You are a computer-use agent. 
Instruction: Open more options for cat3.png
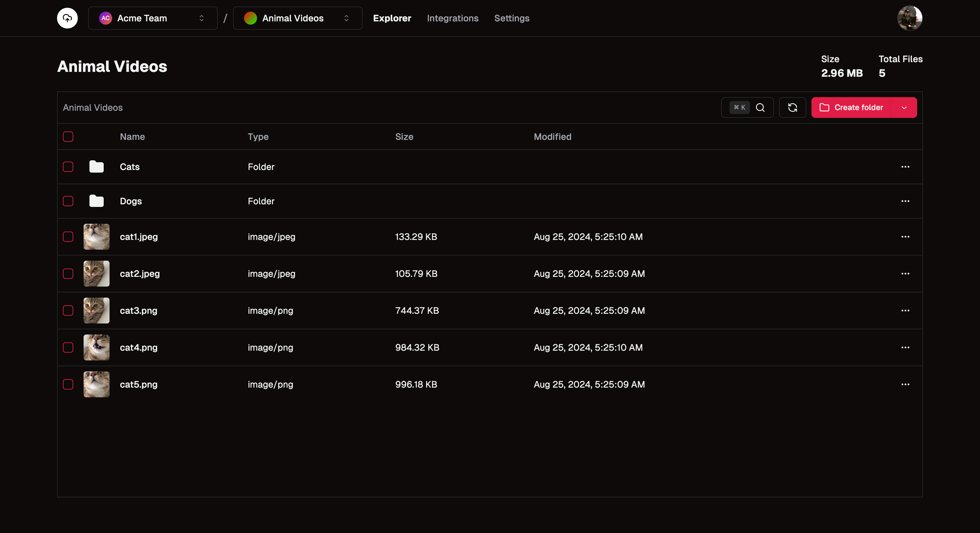[905, 311]
